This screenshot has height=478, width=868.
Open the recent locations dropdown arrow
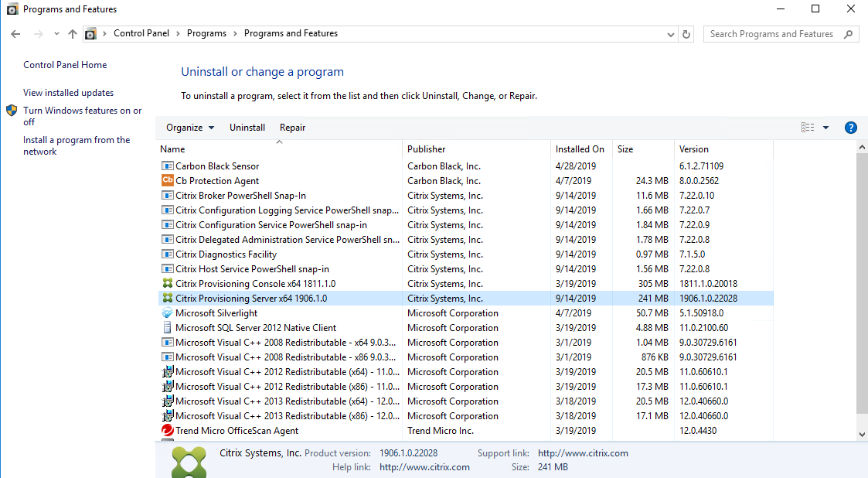click(x=56, y=34)
